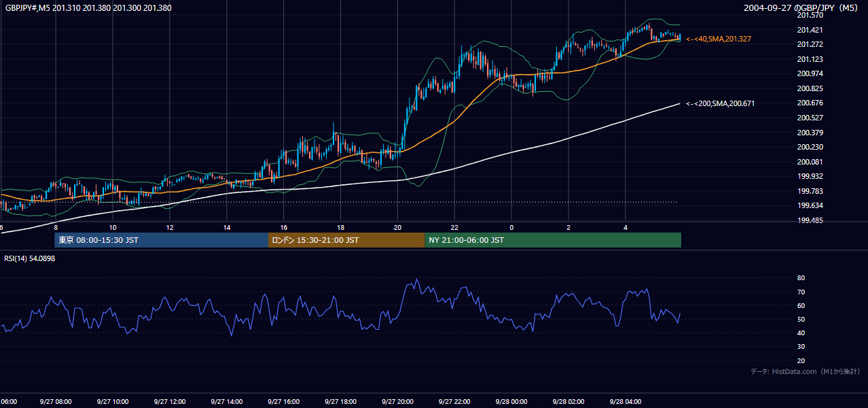
Task: Click the RSI(14) 54.0898 indicator label
Action: tap(30, 258)
